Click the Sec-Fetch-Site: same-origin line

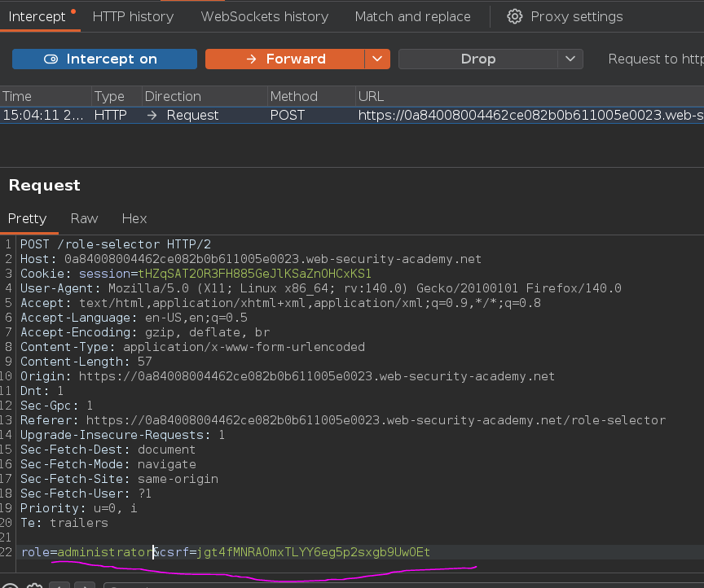[120, 479]
